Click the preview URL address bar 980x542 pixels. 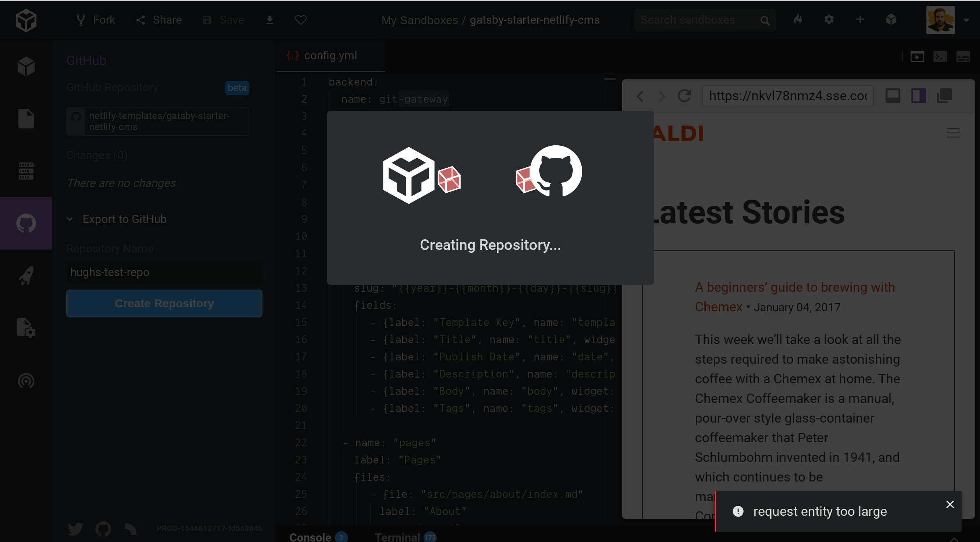pos(788,96)
